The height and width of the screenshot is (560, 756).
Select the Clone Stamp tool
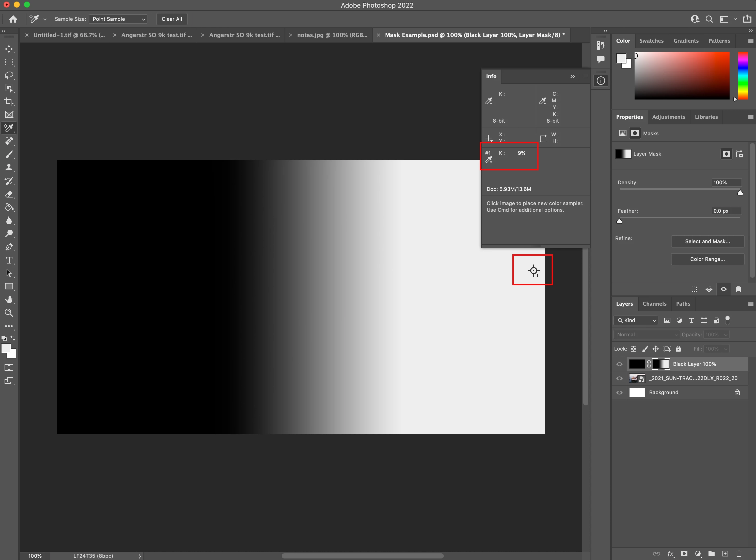click(x=9, y=168)
